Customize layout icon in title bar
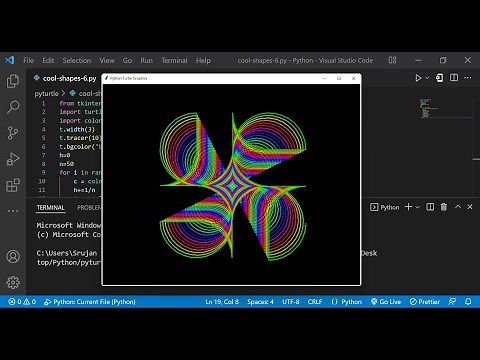 [392, 60]
